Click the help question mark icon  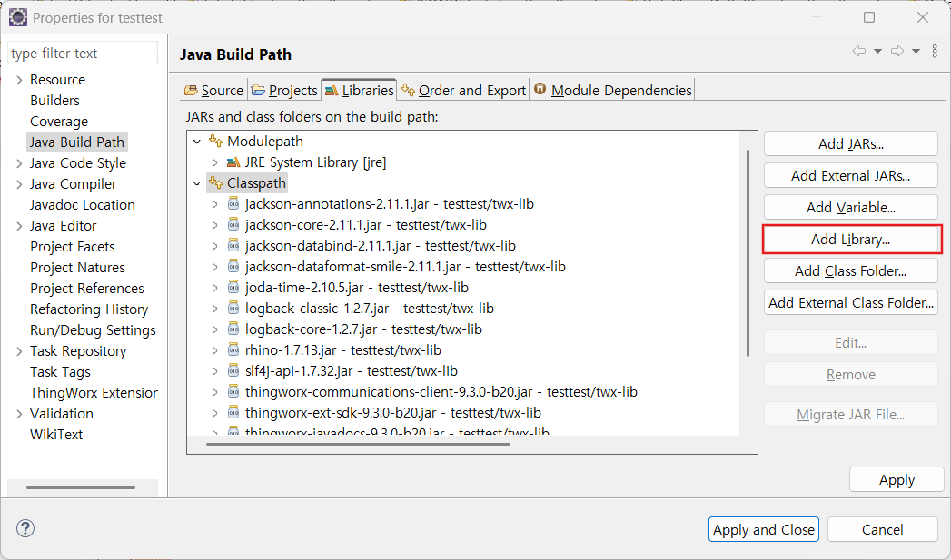[25, 528]
